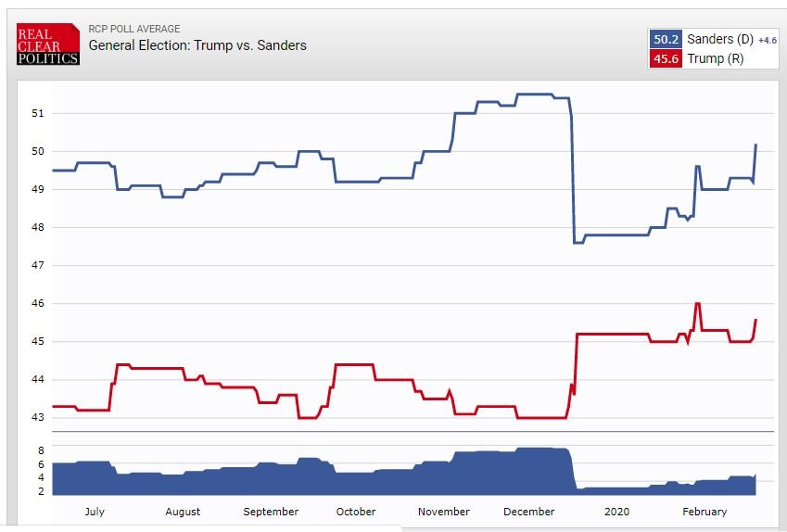Click the 51 value on the y-axis

(x=37, y=113)
